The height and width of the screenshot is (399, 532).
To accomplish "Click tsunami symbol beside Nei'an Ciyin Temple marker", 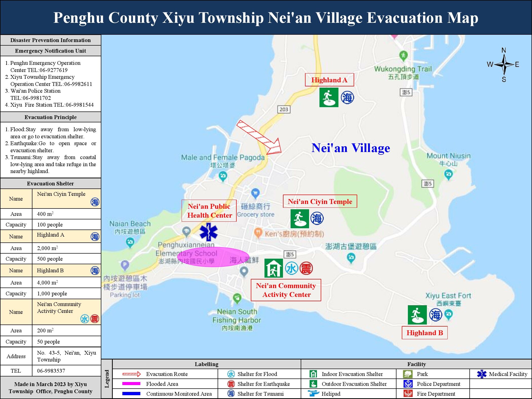I will [317, 218].
